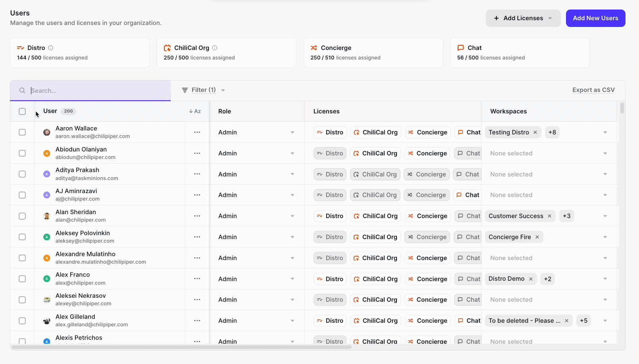Image resolution: width=639 pixels, height=364 pixels.
Task: Click Alex Gilleland's avatar
Action: click(47, 321)
